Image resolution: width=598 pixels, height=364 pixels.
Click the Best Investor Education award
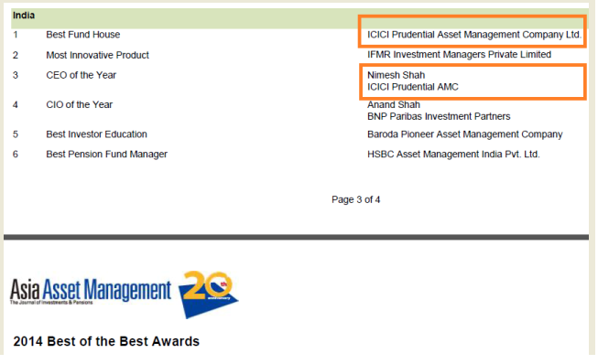point(96,134)
